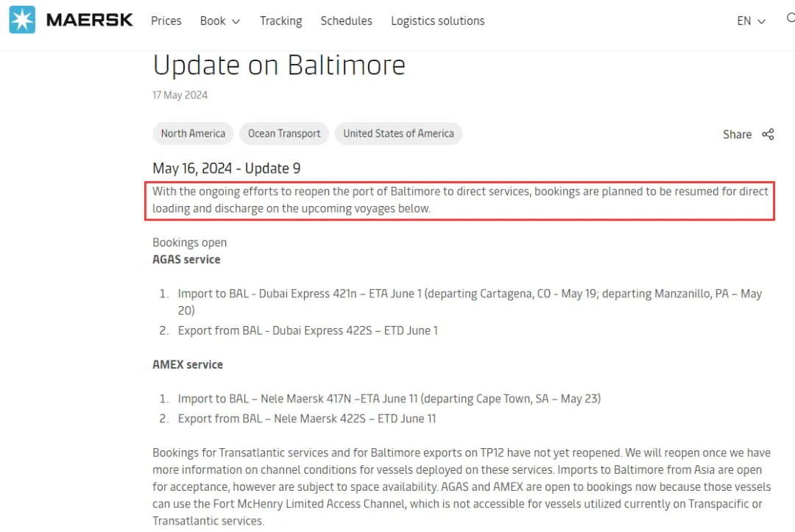Click the search magnifier icon
Viewport: 795px width, 532px height.
coord(791,18)
